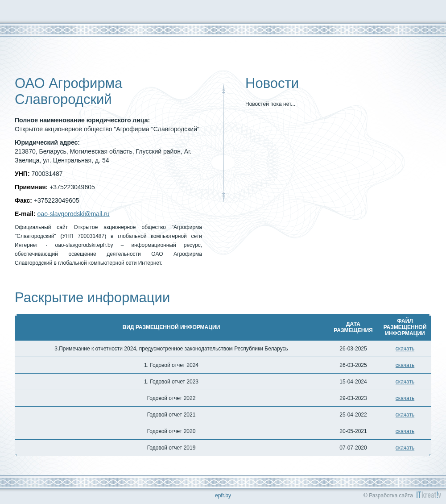
Task: Download the Годовой отчет 2019 file
Action: click(x=405, y=447)
